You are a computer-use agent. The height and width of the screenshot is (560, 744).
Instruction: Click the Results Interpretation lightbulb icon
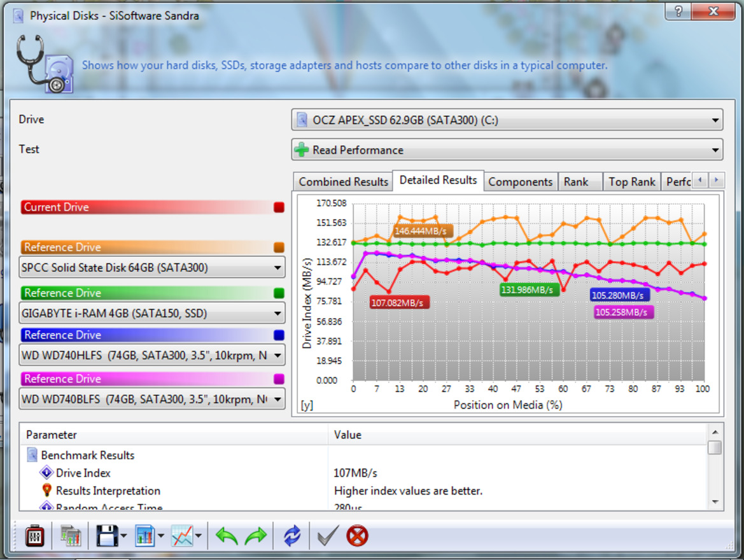(x=46, y=490)
